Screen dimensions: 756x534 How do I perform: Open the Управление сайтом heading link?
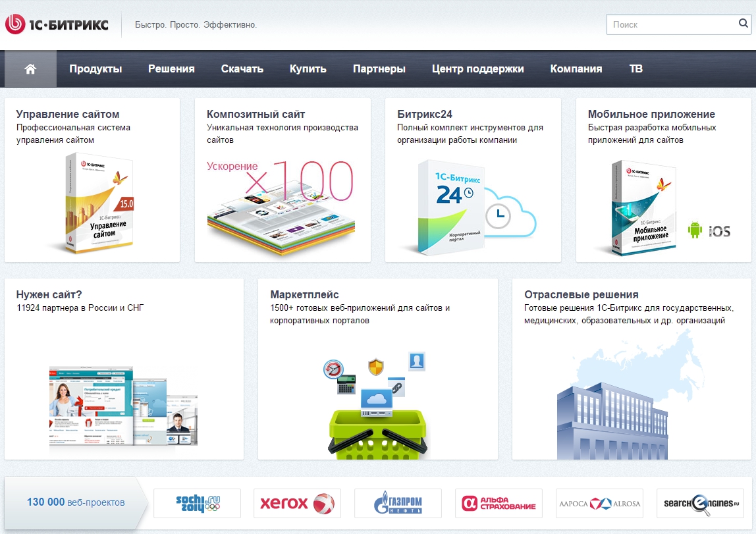click(68, 114)
